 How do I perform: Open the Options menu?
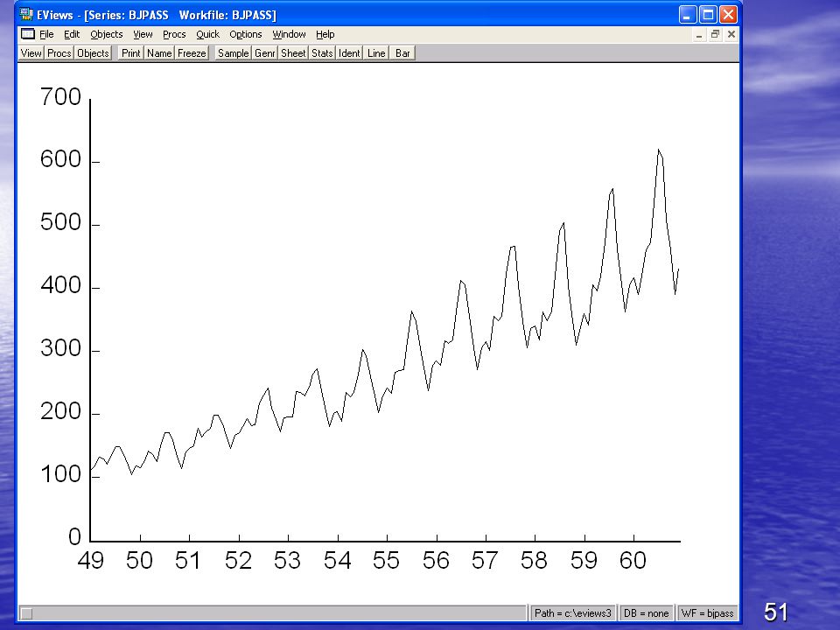[246, 34]
